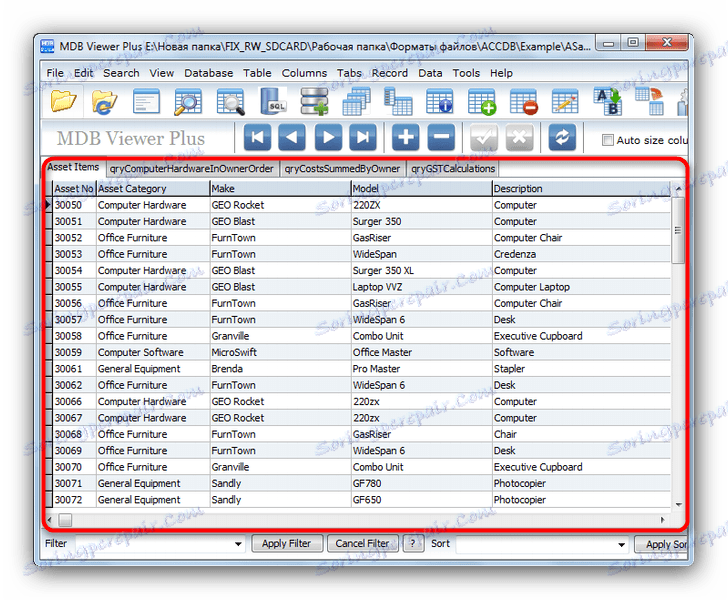Viewport: 728px width, 600px height.
Task: Click the Cancel Filter button
Action: point(363,543)
